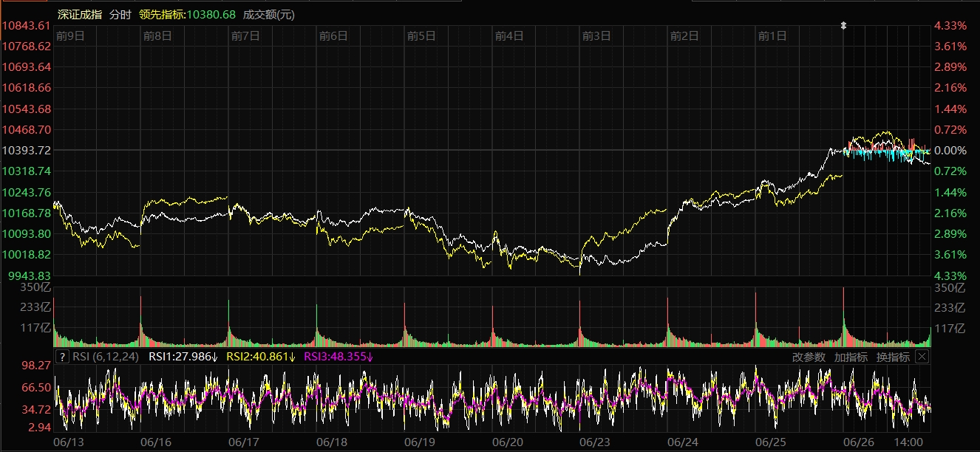Click 改参数 to modify RSI parameters

point(808,357)
